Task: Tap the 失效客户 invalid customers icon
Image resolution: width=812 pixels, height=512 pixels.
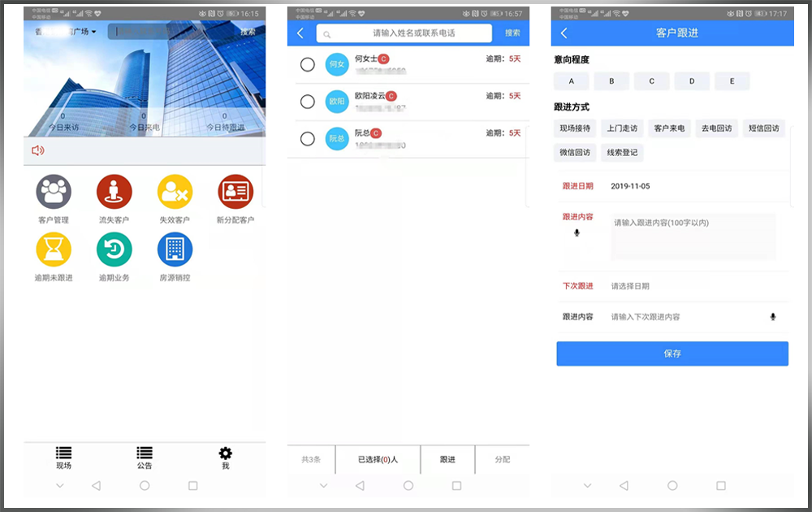Action: (x=175, y=193)
